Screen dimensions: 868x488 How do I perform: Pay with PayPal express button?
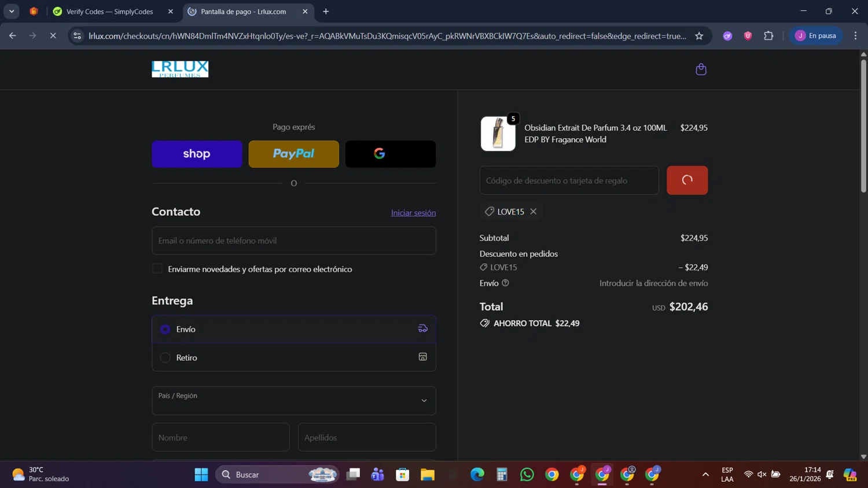click(294, 154)
